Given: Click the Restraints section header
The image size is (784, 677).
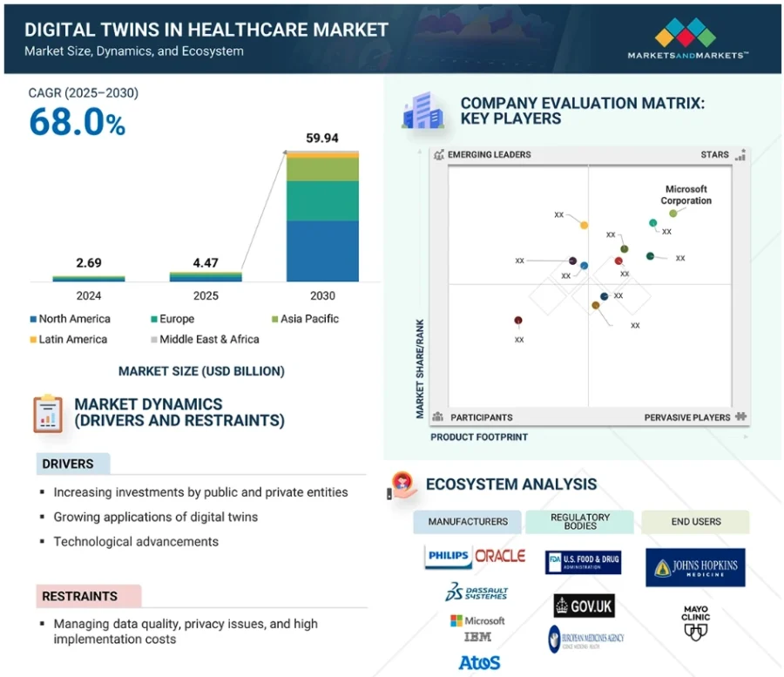Looking at the screenshot, I should pyautogui.click(x=89, y=596).
